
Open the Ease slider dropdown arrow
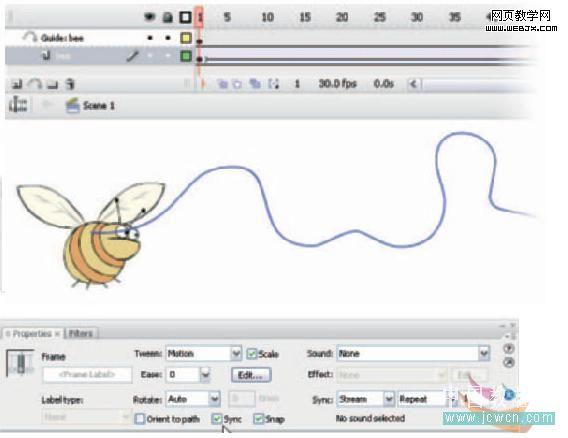205,375
